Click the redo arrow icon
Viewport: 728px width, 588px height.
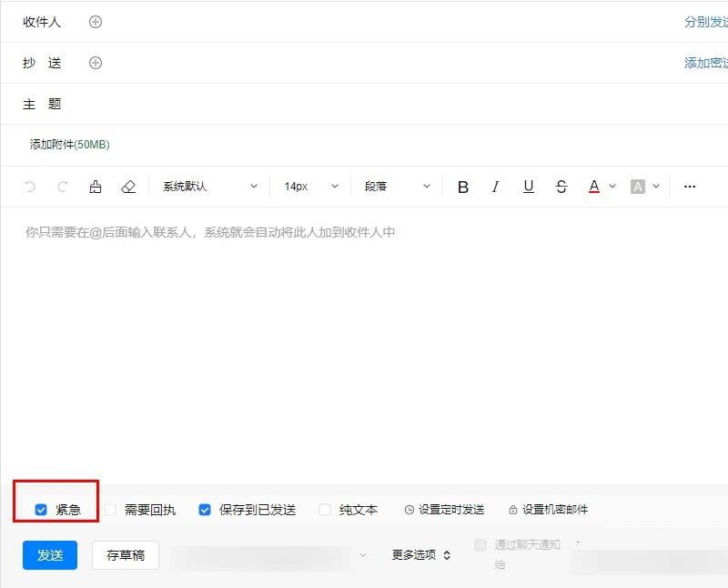coord(61,186)
